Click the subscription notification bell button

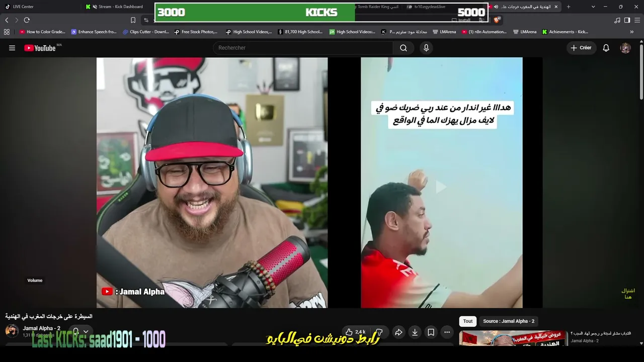click(x=76, y=332)
